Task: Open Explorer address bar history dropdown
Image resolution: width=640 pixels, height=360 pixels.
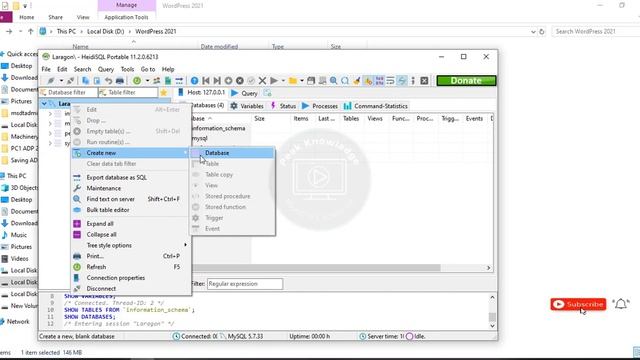Action: coord(533,31)
